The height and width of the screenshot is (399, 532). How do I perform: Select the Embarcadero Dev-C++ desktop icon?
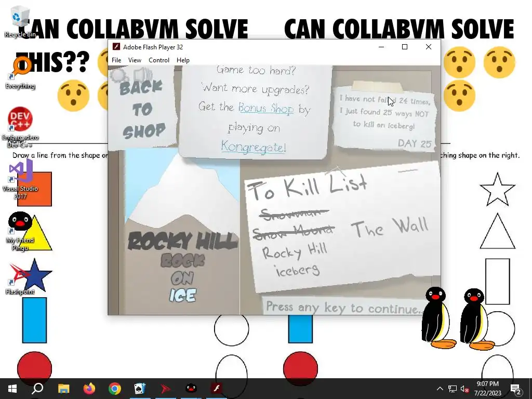coord(20,128)
